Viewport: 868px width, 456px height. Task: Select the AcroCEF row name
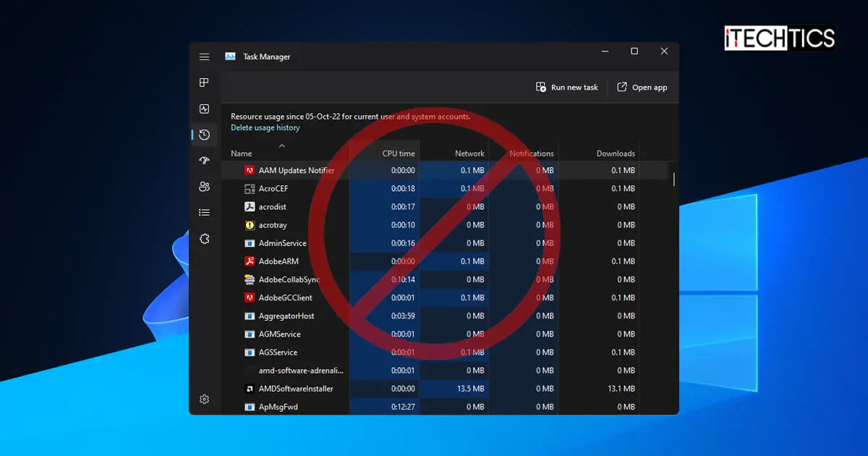click(273, 188)
